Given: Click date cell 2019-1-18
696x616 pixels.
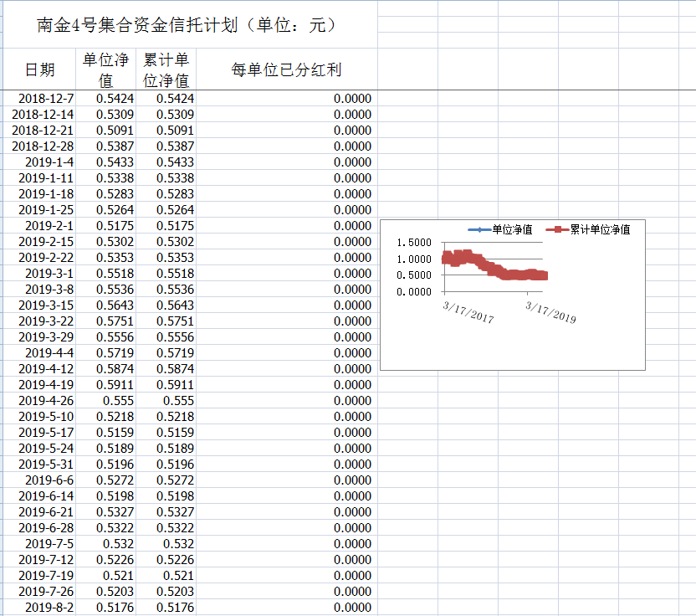Looking at the screenshot, I should pos(39,194).
